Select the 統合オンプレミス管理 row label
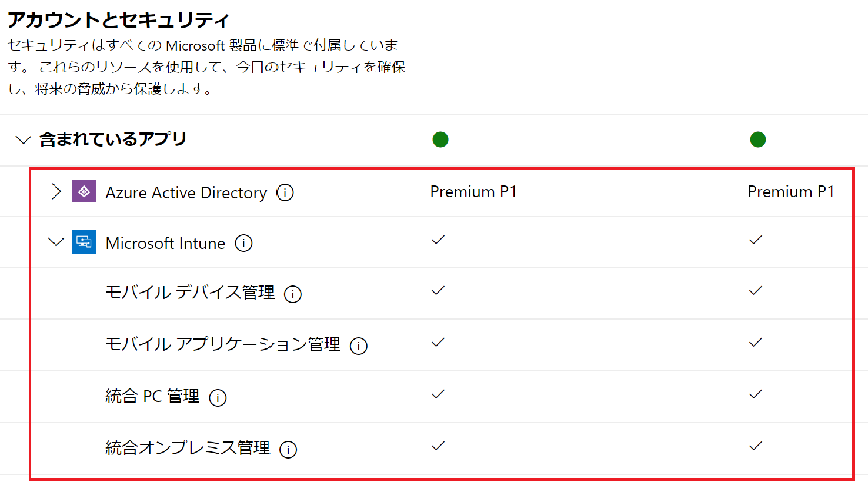This screenshot has height=485, width=868. click(x=188, y=448)
